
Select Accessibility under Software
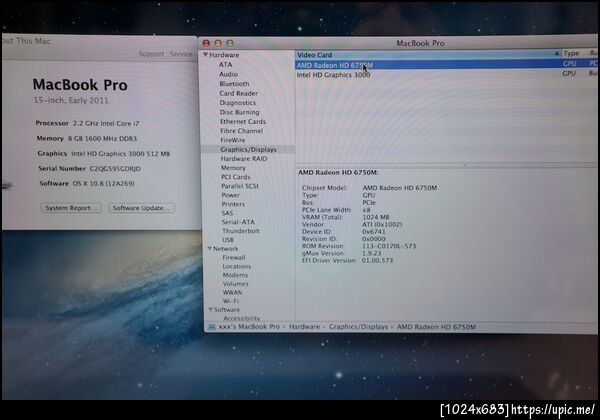[x=242, y=318]
